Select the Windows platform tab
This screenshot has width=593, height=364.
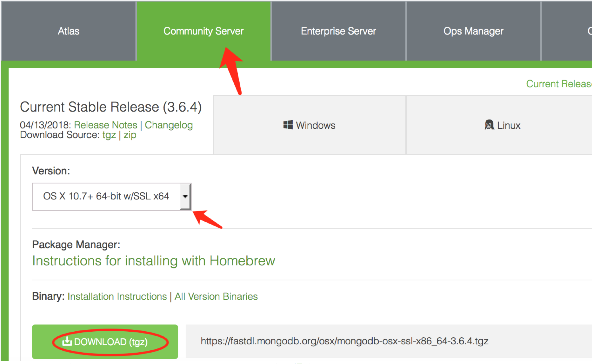(310, 125)
